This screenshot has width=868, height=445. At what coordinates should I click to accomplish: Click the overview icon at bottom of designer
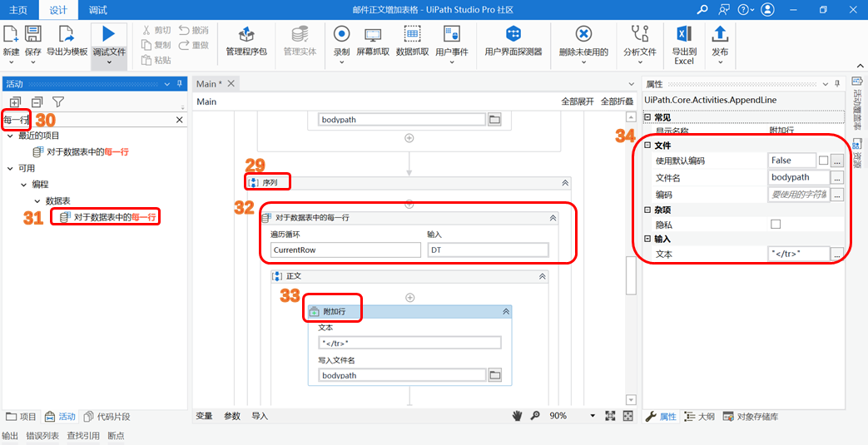point(627,416)
